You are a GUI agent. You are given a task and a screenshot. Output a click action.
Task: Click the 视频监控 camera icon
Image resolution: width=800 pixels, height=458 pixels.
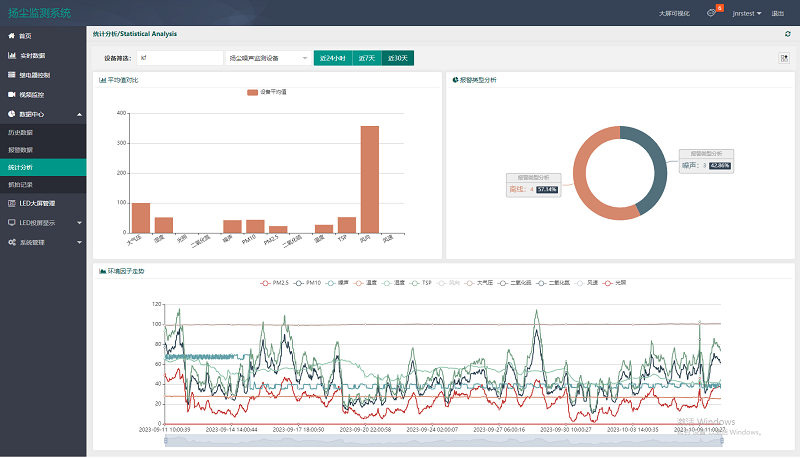[x=11, y=95]
